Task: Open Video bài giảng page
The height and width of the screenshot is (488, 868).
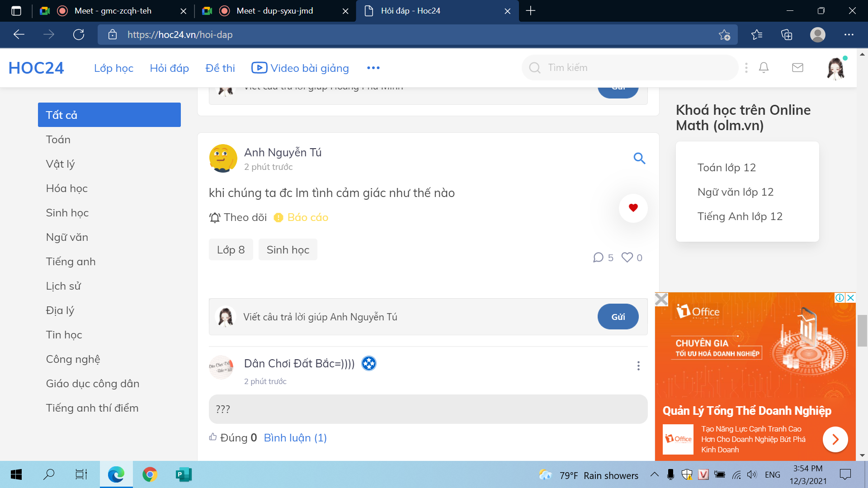Action: 300,68
